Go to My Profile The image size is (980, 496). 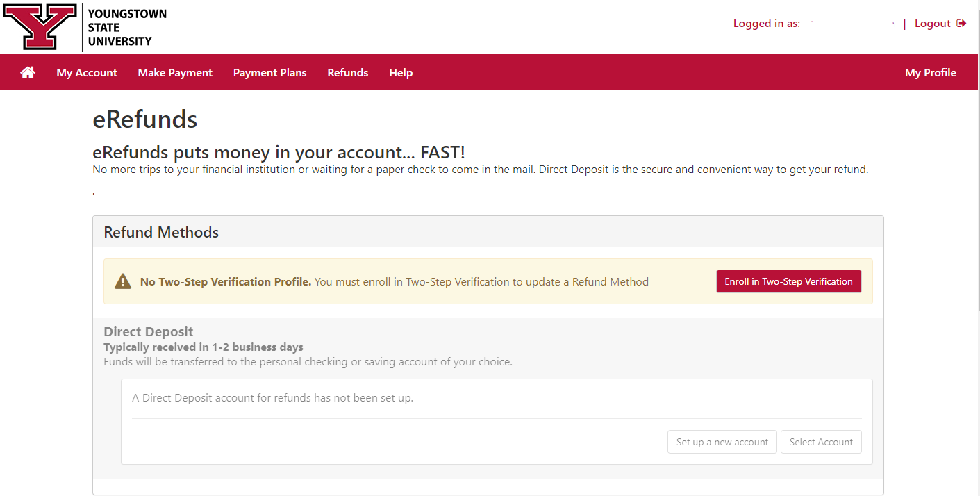click(x=931, y=72)
